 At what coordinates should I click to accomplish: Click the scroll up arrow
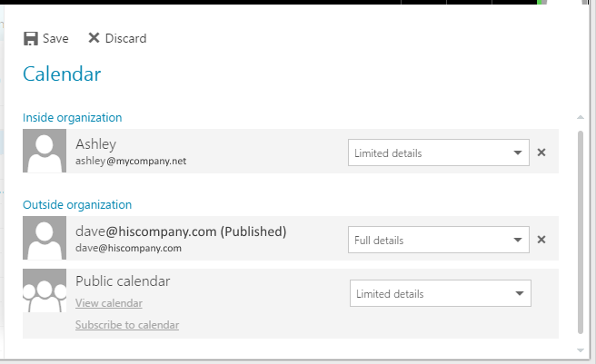pyautogui.click(x=581, y=117)
